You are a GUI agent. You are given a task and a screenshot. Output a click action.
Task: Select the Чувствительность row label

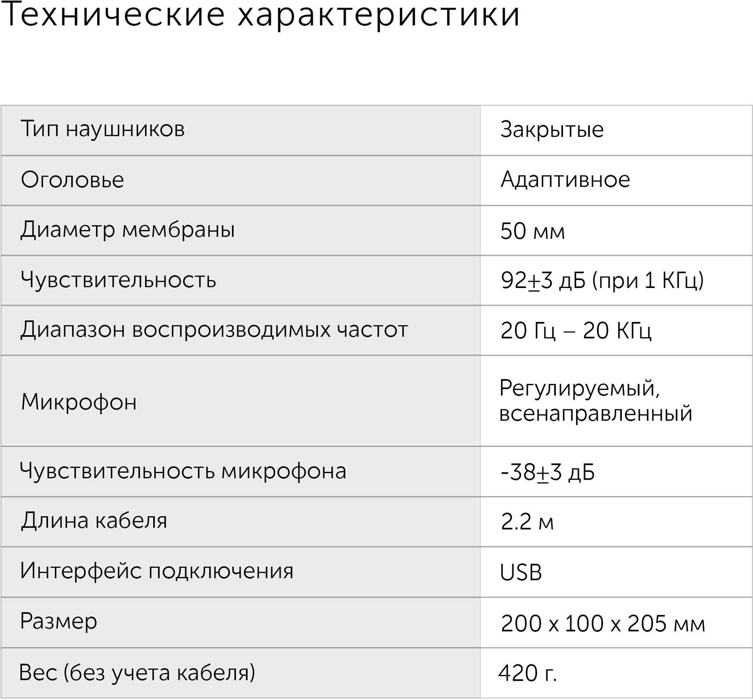coord(118,280)
